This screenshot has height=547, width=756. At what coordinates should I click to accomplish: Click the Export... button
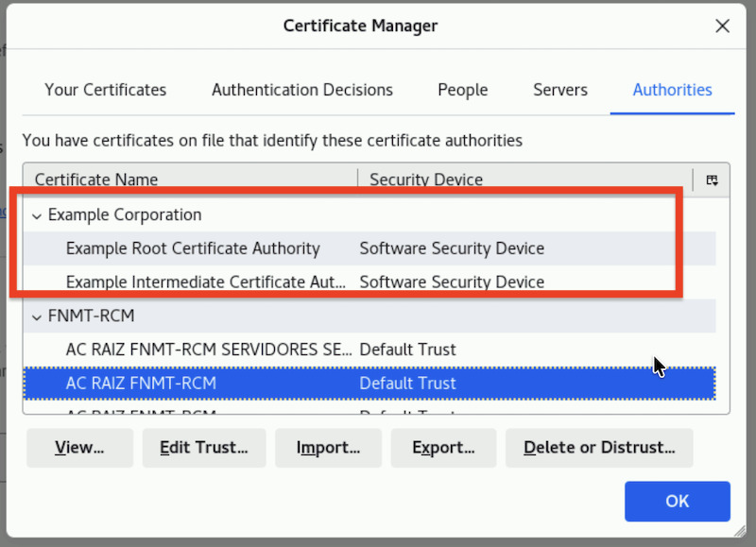(x=443, y=448)
